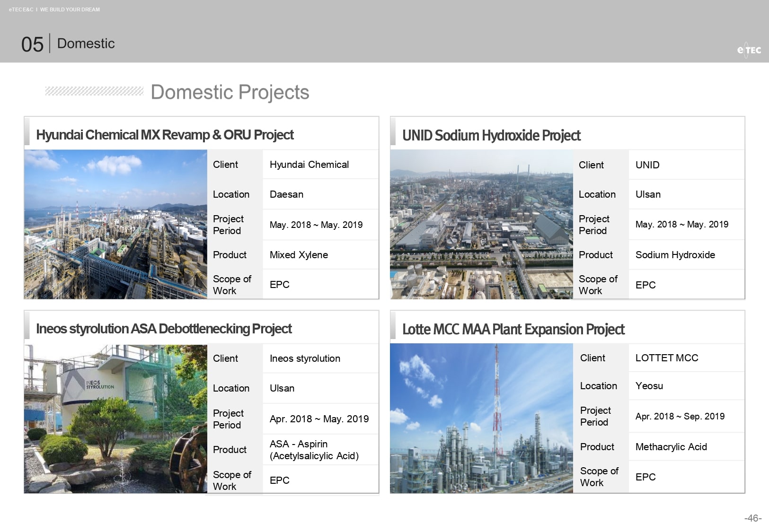Click section number '05'

pyautogui.click(x=32, y=44)
